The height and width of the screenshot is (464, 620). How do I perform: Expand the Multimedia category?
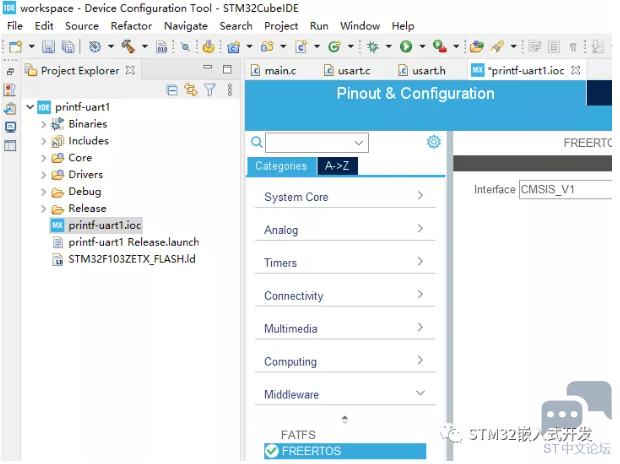345,328
